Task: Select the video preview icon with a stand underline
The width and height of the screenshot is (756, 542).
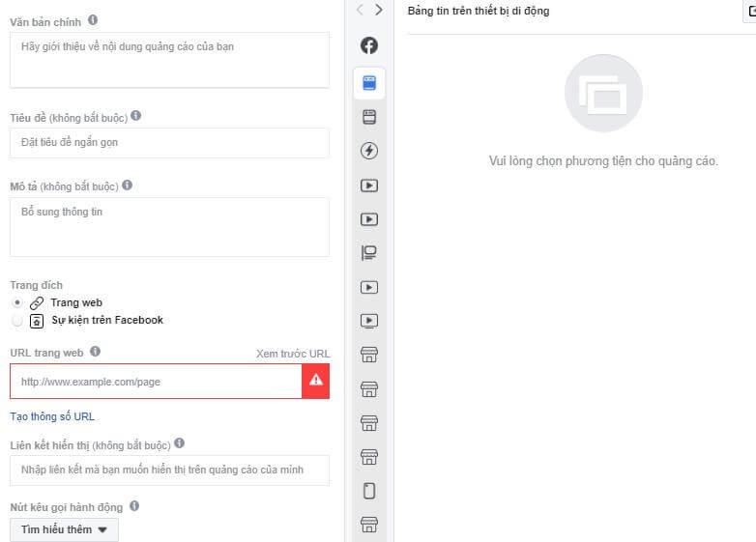Action: pyautogui.click(x=369, y=321)
